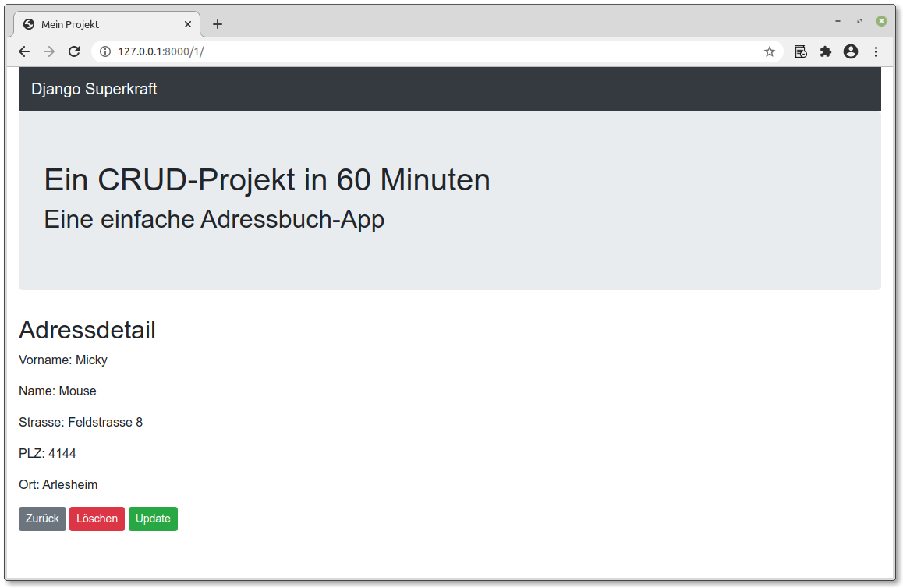The image size is (903, 588).
Task: Click the icon left of extensions puzzle
Action: (801, 51)
